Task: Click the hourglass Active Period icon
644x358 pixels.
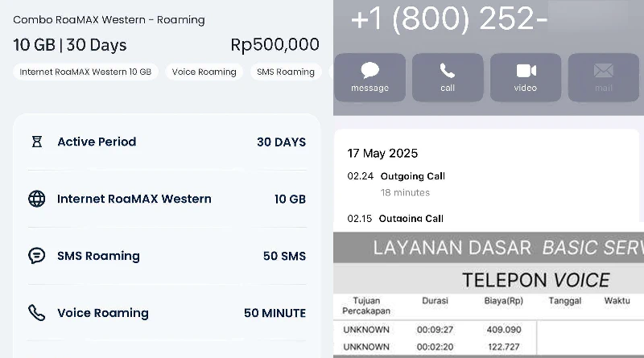Action: [x=37, y=142]
